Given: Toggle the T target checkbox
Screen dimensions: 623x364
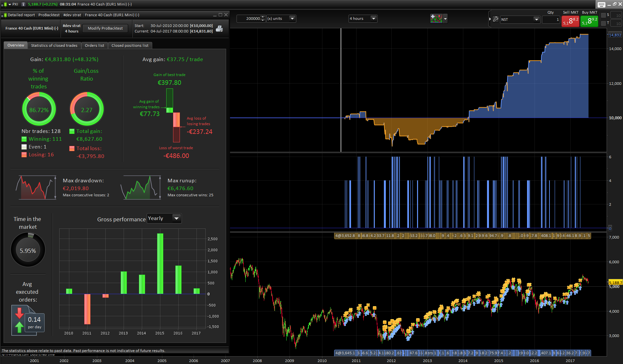Looking at the screenshot, I should tap(603, 23).
